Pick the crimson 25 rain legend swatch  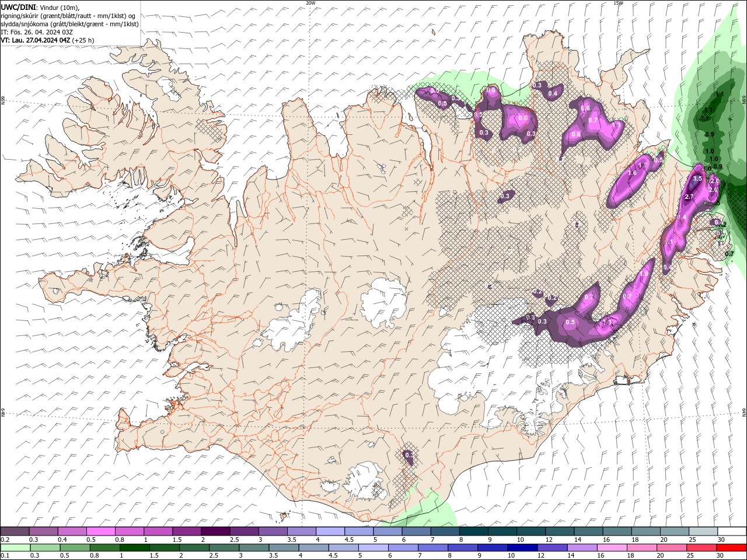[x=701, y=548]
